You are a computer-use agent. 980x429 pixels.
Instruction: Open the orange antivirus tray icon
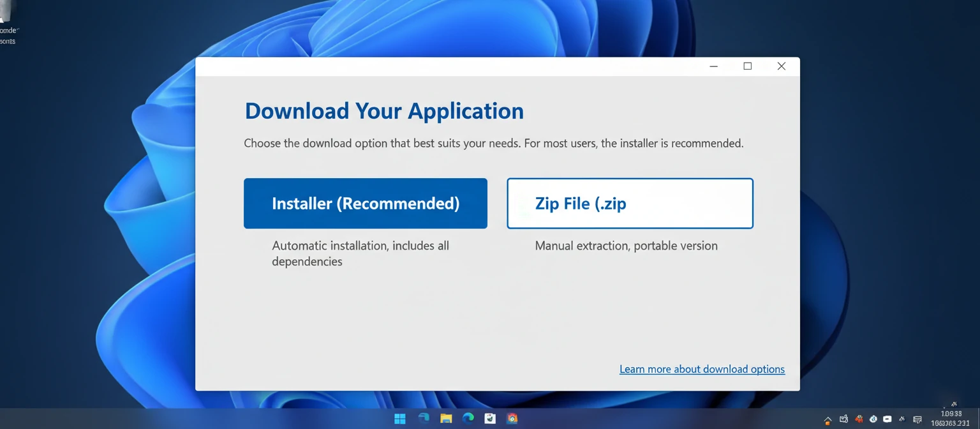click(859, 419)
